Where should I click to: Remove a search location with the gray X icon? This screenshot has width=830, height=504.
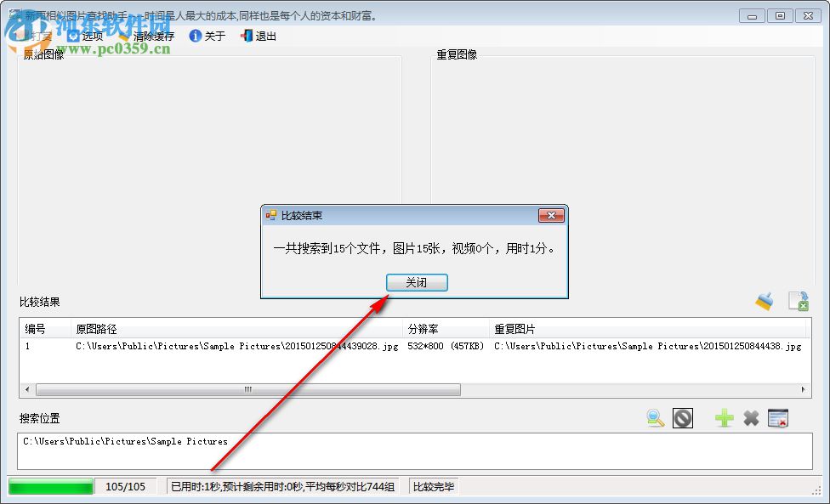(751, 418)
